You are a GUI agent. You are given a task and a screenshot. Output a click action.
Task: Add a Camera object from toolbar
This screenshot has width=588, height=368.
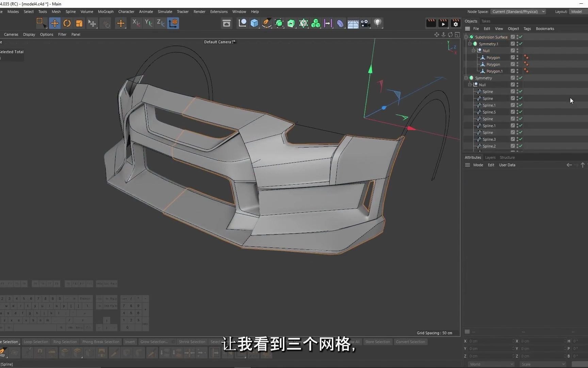[365, 23]
